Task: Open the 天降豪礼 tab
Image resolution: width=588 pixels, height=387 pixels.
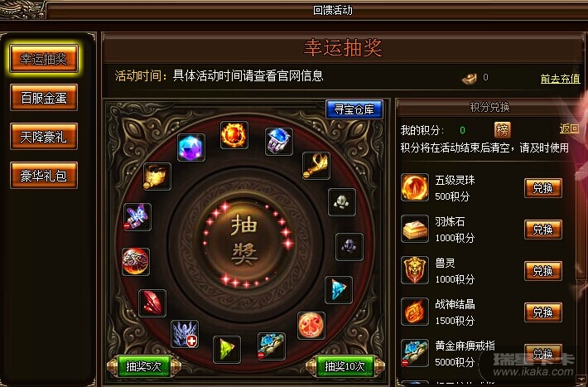Action: pyautogui.click(x=44, y=136)
